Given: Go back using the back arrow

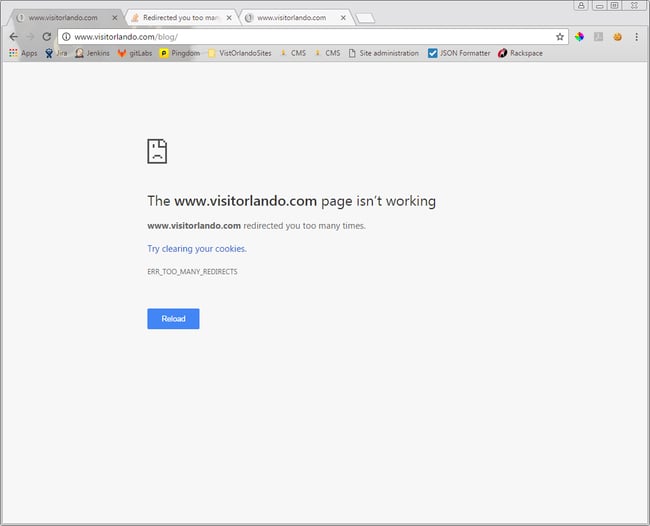Looking at the screenshot, I should click(13, 37).
